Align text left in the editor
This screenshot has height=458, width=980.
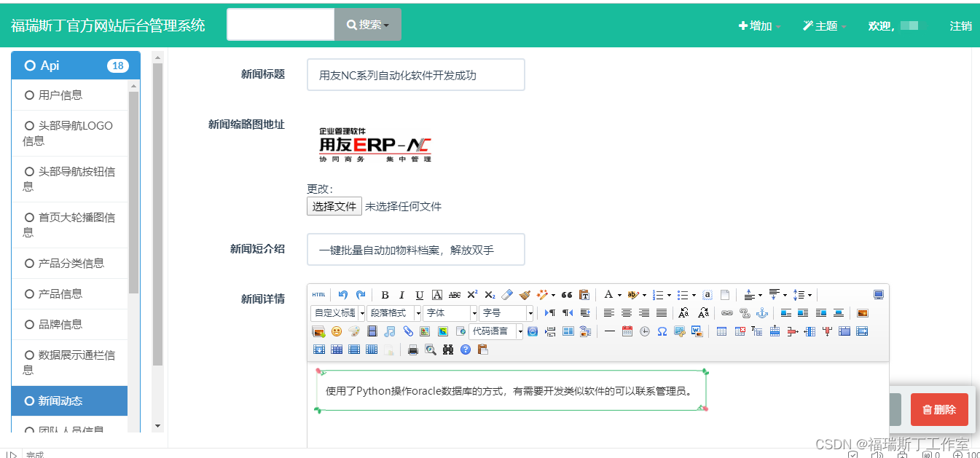(608, 313)
